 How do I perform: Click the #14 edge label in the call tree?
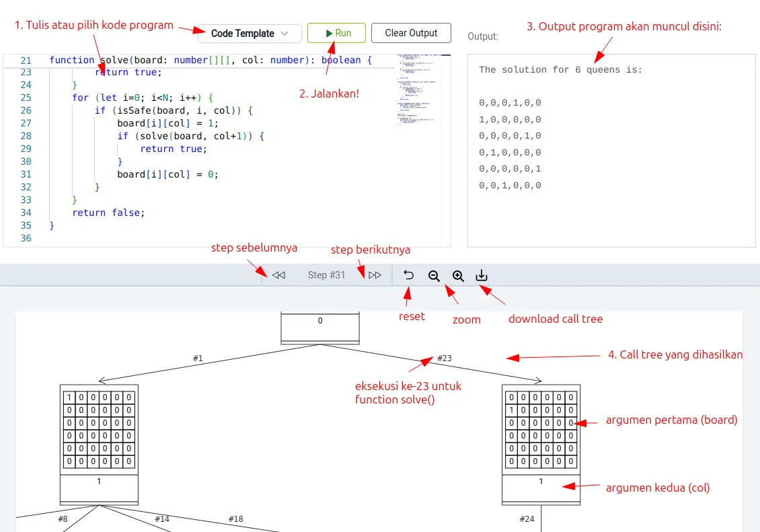pyautogui.click(x=162, y=519)
